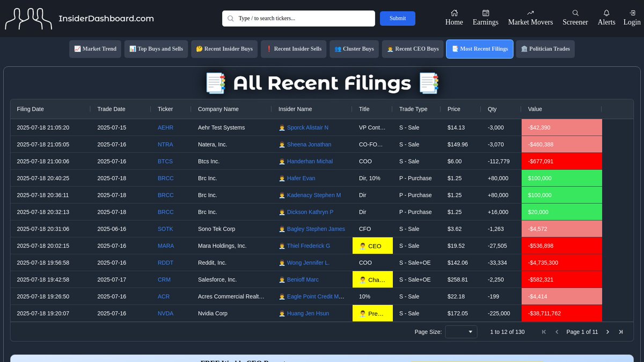Click the yellow badge in Nvidia row
This screenshot has height=362, width=644.
[372, 314]
